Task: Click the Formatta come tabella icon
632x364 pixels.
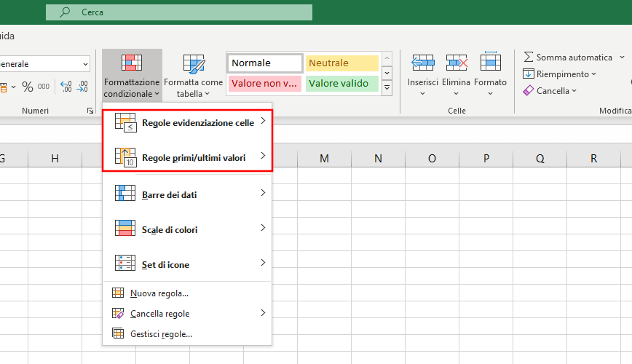Action: coord(194,64)
